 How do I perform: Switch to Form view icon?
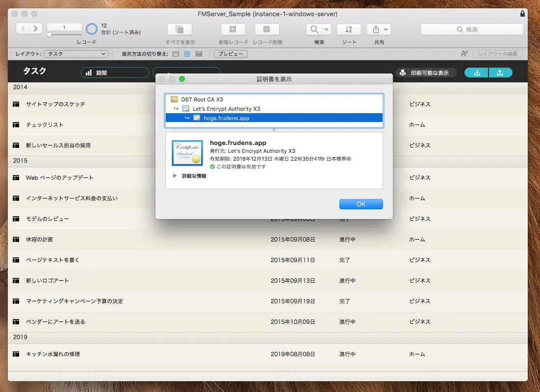[x=176, y=54]
